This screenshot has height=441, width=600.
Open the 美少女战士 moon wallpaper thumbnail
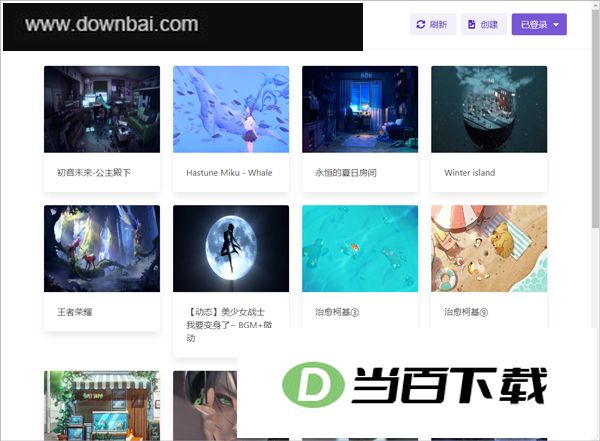tap(231, 248)
